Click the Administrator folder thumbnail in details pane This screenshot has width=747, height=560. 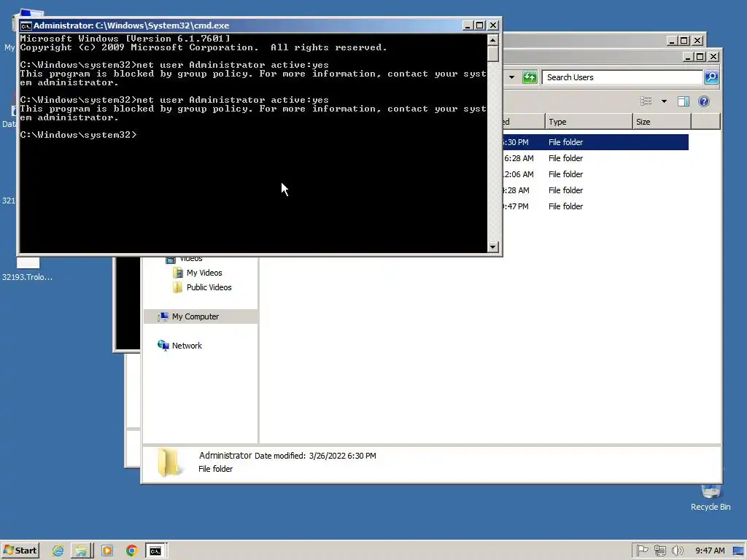tap(169, 462)
